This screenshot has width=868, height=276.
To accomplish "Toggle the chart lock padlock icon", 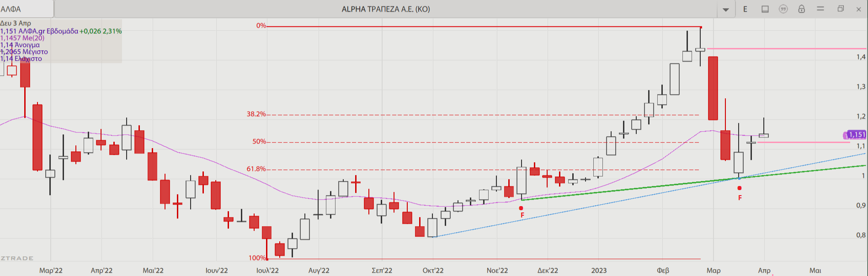I will point(801,9).
